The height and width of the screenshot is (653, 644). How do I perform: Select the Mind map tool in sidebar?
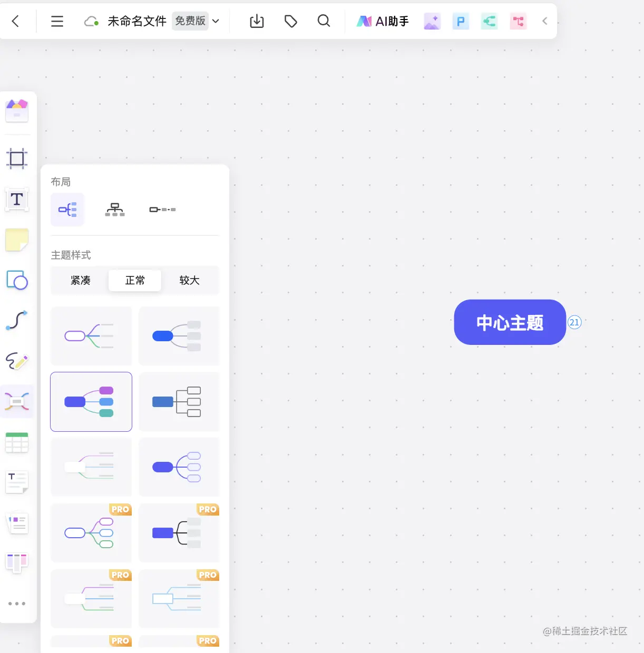(17, 402)
